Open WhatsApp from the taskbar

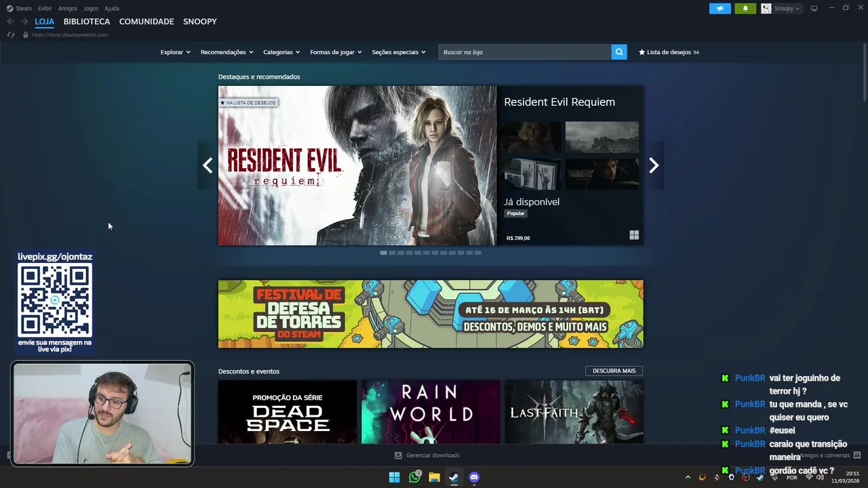tap(414, 477)
